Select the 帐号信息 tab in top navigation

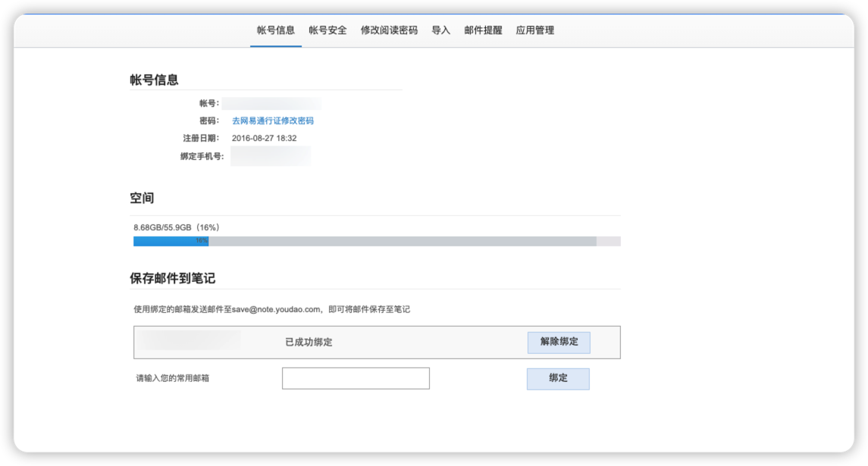[x=276, y=30]
